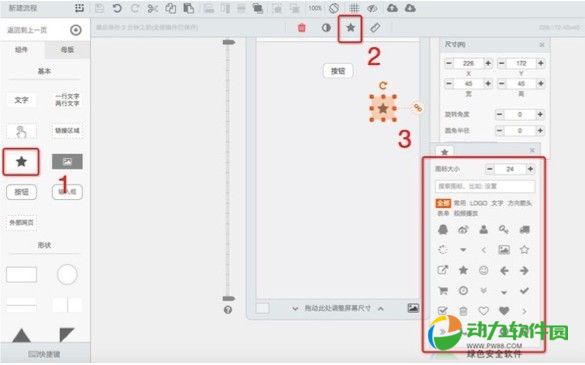The height and width of the screenshot is (365, 585).
Task: Select the left chevron icon in picker
Action: (x=484, y=250)
